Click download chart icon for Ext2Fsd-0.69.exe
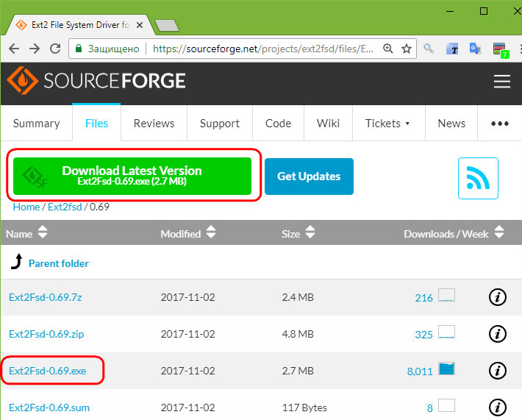The width and height of the screenshot is (522, 420). (x=446, y=369)
